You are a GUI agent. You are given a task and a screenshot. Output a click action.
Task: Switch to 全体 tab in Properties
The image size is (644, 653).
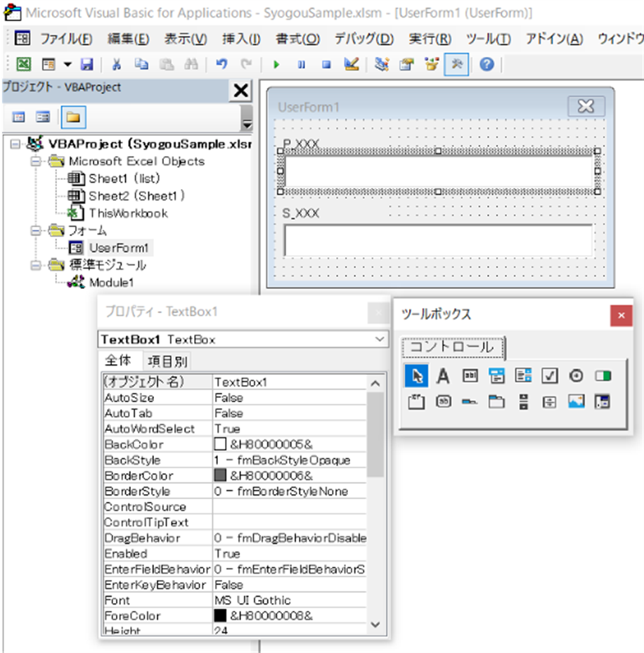click(118, 360)
